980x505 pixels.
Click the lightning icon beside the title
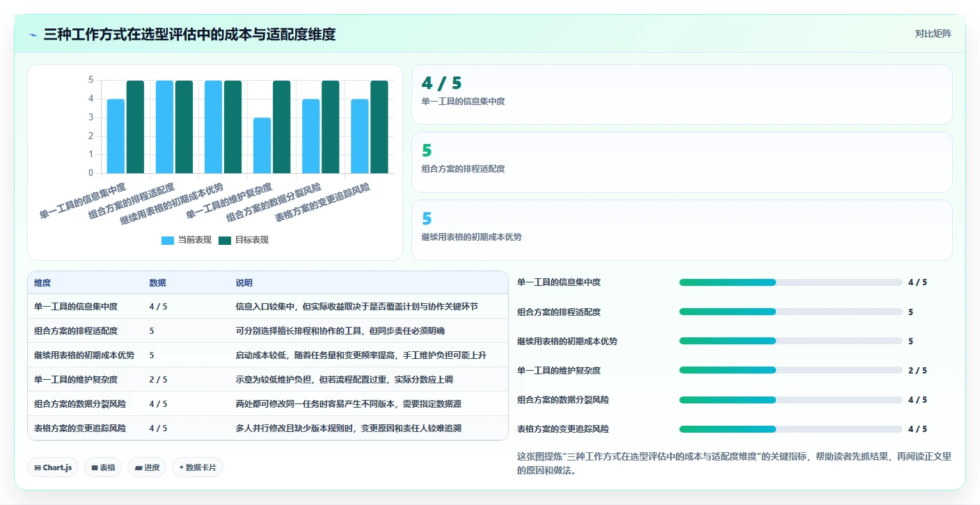[x=33, y=34]
